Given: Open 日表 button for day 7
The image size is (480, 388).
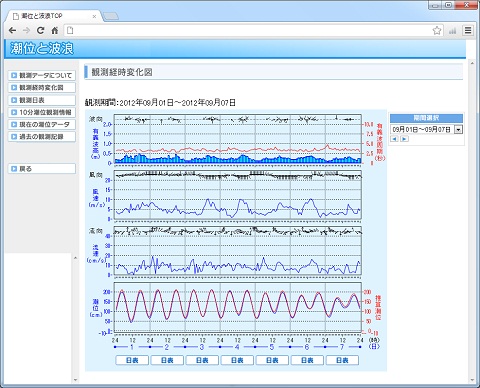Looking at the screenshot, I should pyautogui.click(x=342, y=360).
